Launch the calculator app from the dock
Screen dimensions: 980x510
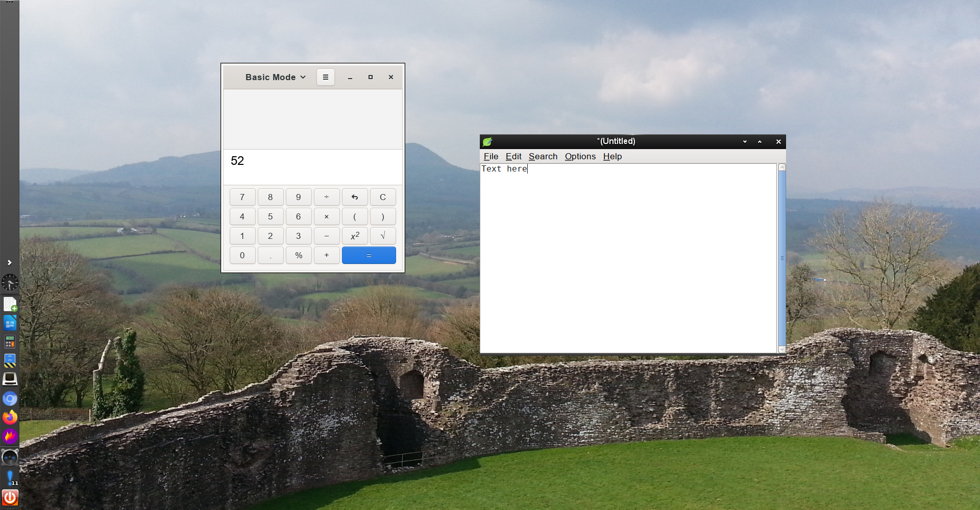tap(10, 342)
